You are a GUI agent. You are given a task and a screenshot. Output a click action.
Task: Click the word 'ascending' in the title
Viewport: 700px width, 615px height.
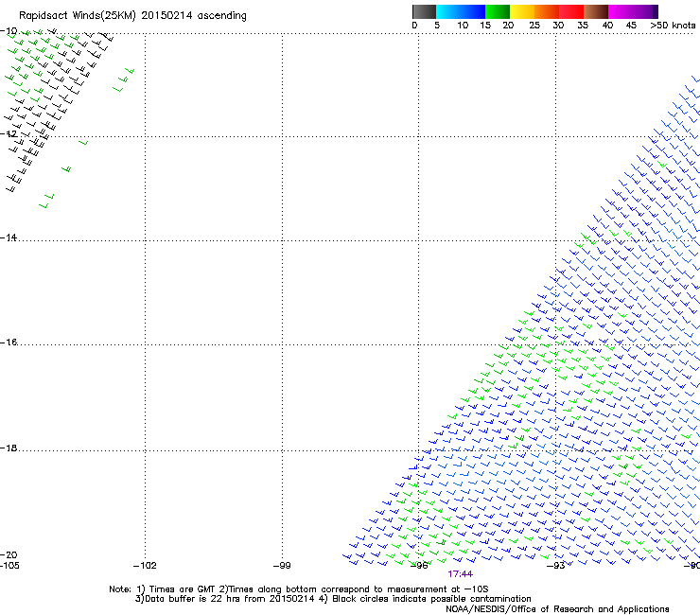(222, 16)
